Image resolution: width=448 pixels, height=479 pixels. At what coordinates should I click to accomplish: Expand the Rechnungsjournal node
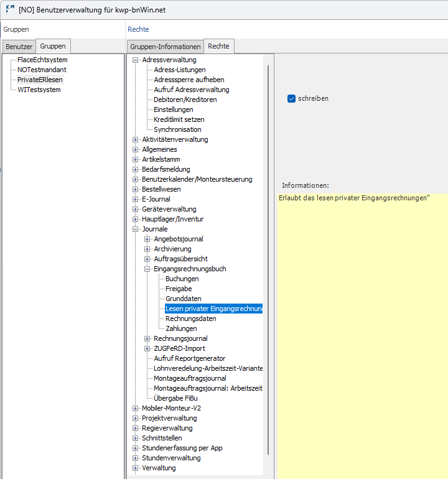(x=147, y=339)
